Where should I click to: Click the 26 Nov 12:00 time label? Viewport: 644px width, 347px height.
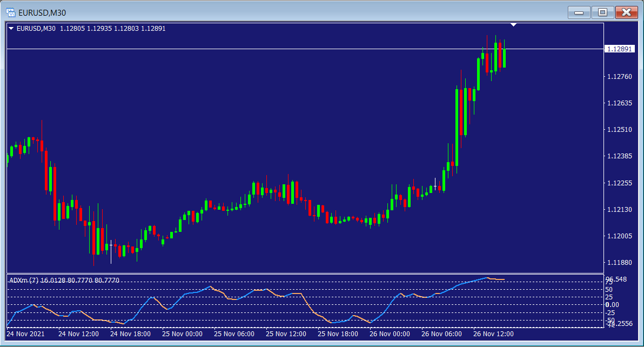(494, 334)
